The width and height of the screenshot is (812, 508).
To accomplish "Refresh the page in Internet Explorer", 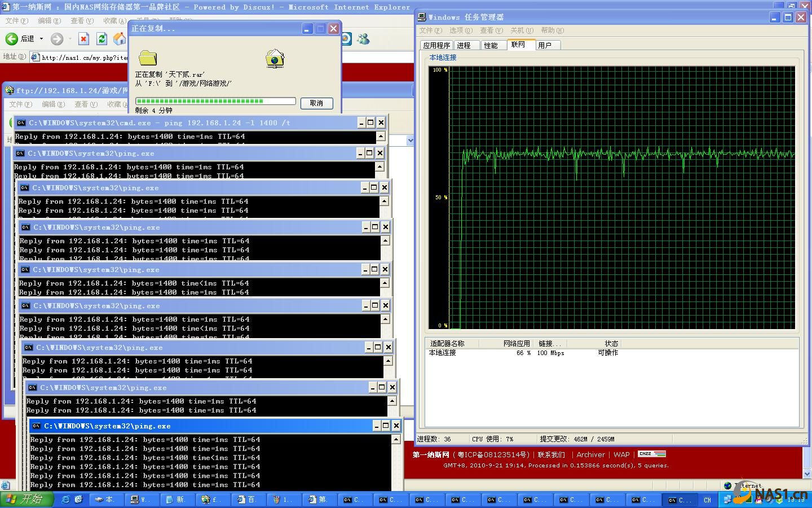I will pos(101,39).
